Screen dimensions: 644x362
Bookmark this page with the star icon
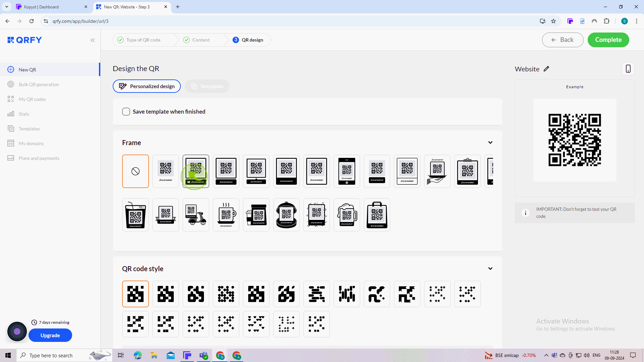click(553, 21)
